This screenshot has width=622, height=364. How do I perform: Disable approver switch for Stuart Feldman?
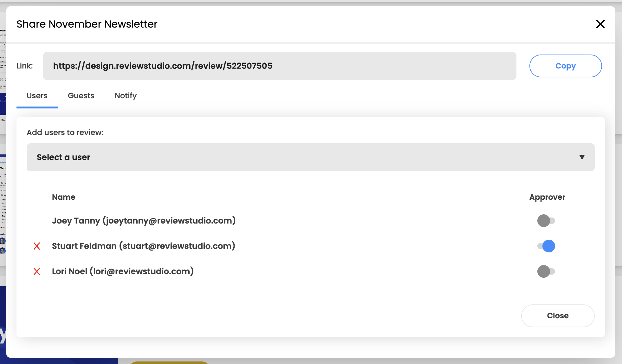coord(546,246)
